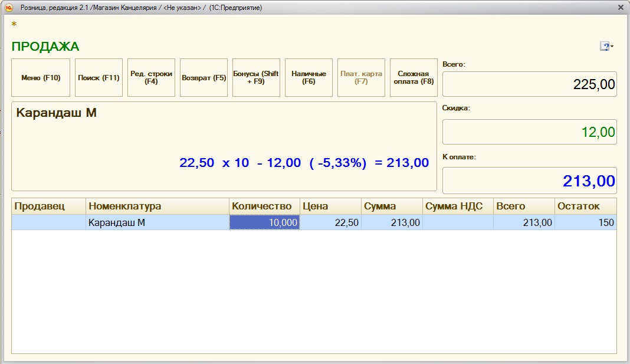The height and width of the screenshot is (364, 630).
Task: Select the Скидка field showing 12,00
Action: pyautogui.click(x=529, y=132)
